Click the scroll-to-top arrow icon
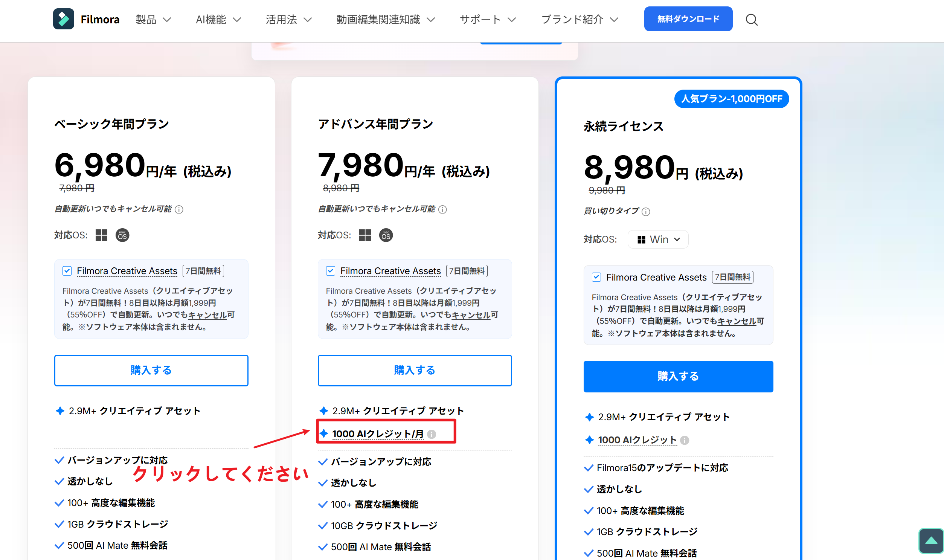 click(x=931, y=540)
